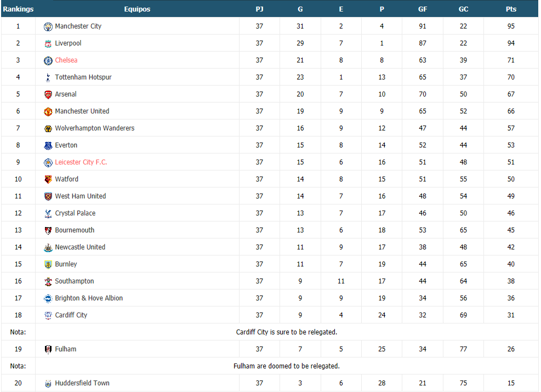541x392 pixels.
Task: Click the Wolverhampton Wanderers wolf icon
Action: tap(48, 128)
